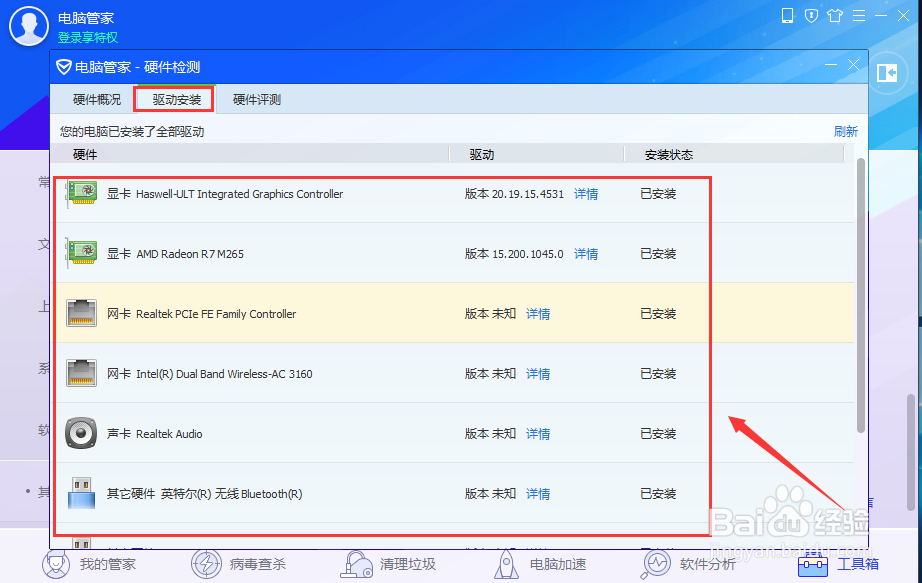The width and height of the screenshot is (922, 583).
Task: Click the Bluetooth USB device icon
Action: pyautogui.click(x=82, y=493)
